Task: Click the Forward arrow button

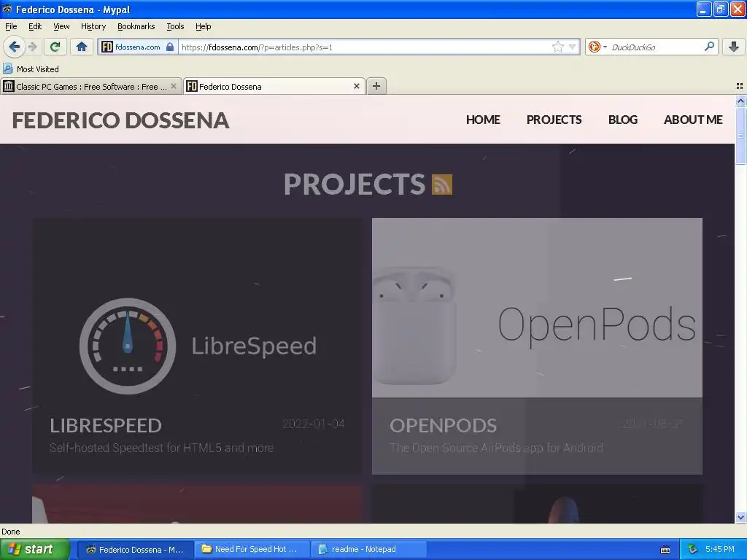Action: click(x=32, y=47)
